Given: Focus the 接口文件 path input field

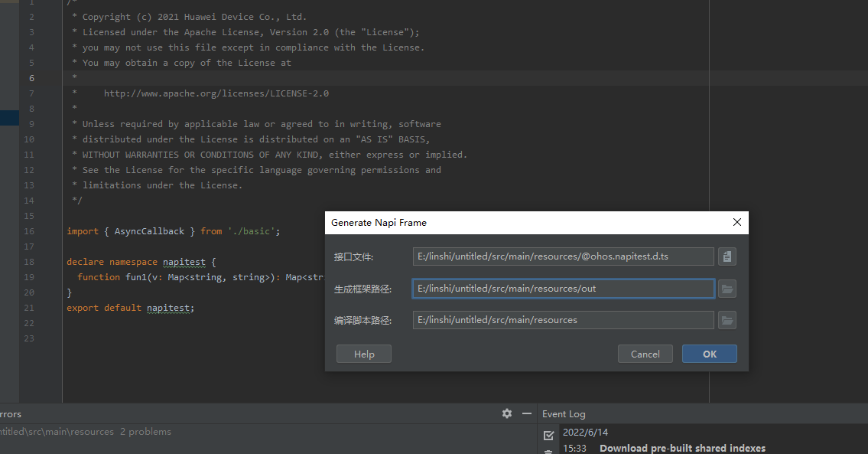Looking at the screenshot, I should [x=563, y=256].
